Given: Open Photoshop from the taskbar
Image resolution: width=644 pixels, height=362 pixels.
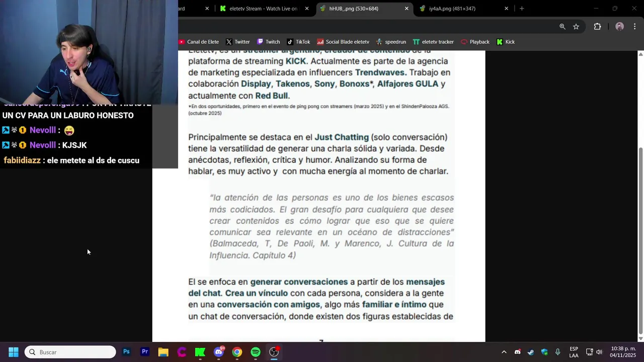Looking at the screenshot, I should (x=126, y=352).
